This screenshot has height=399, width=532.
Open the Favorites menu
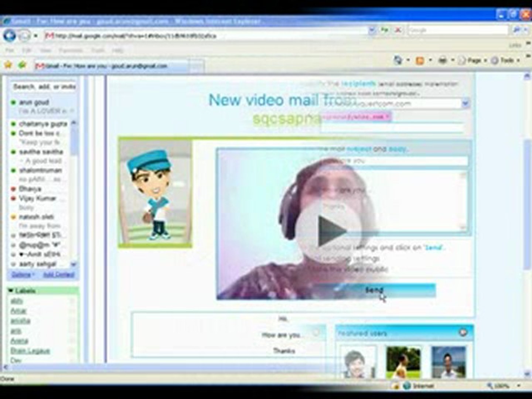(x=71, y=50)
